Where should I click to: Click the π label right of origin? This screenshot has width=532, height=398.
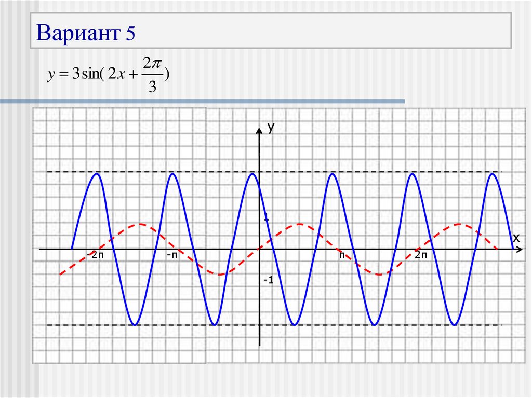tap(342, 255)
